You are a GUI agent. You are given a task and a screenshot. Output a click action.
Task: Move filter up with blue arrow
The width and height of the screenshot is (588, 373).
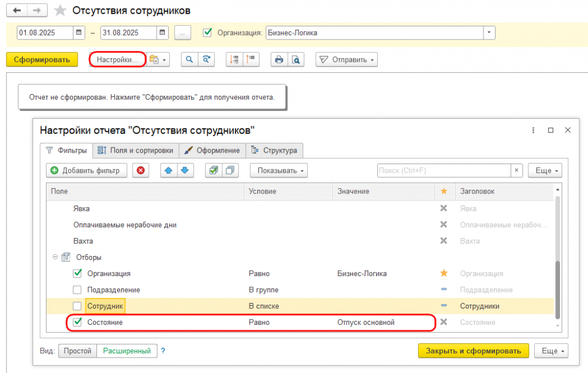[x=169, y=170]
